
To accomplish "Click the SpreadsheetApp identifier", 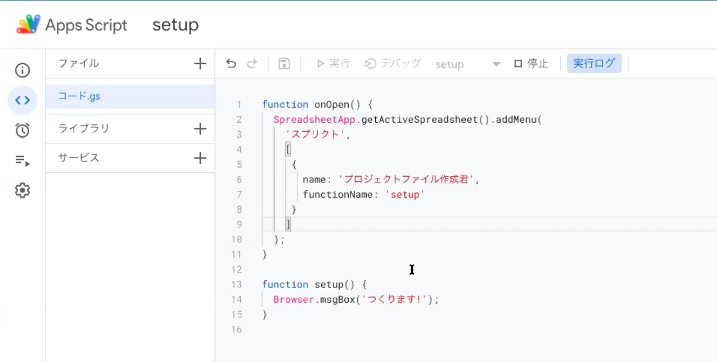I will pyautogui.click(x=314, y=120).
